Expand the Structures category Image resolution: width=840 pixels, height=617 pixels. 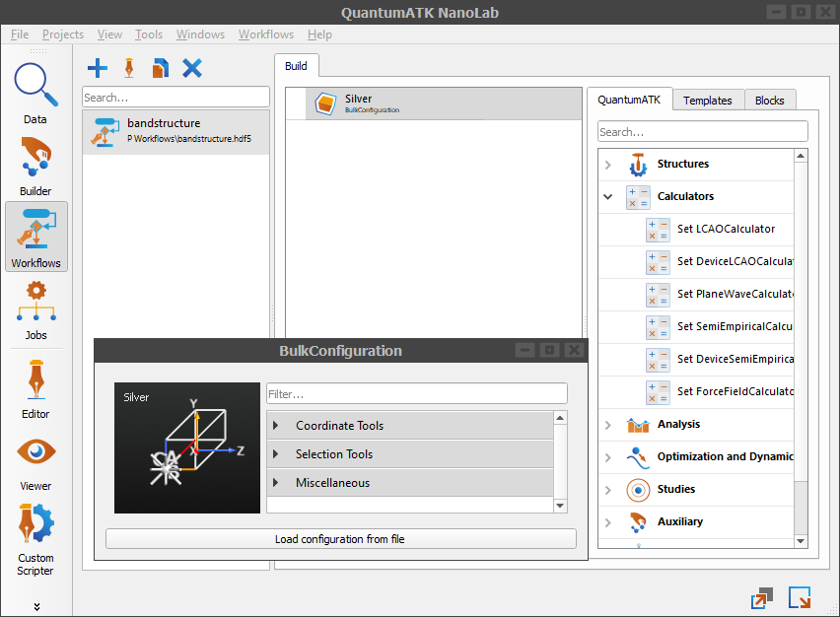[608, 165]
